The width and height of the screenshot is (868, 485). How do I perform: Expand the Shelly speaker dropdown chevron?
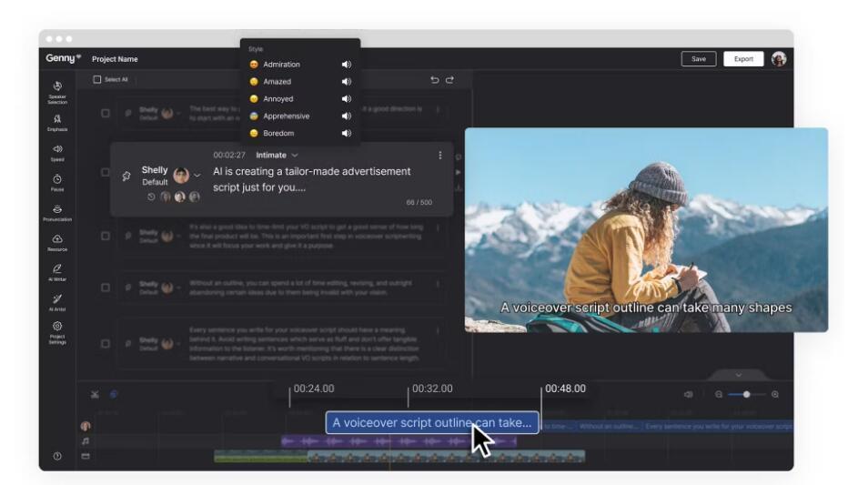197,176
